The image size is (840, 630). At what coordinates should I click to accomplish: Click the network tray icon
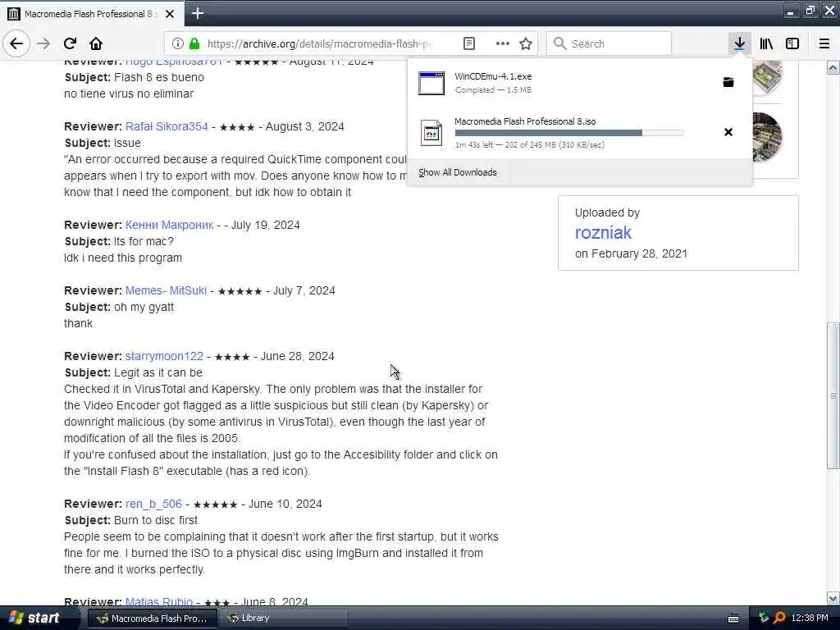click(764, 619)
